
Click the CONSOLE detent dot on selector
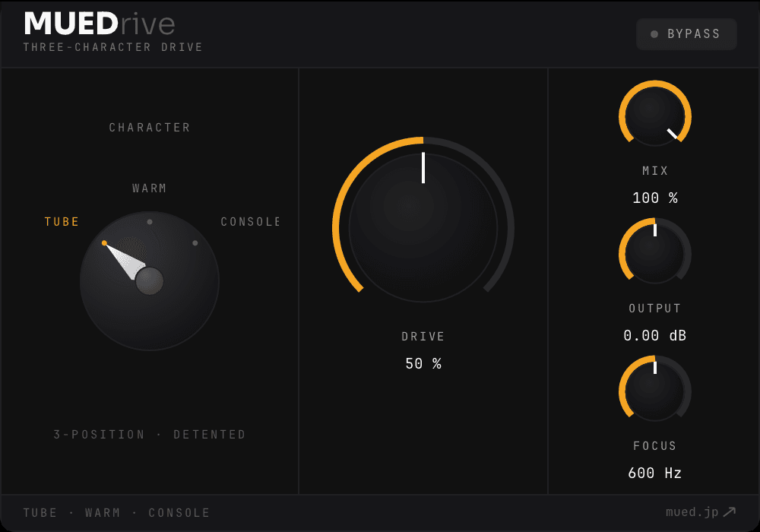coord(195,242)
